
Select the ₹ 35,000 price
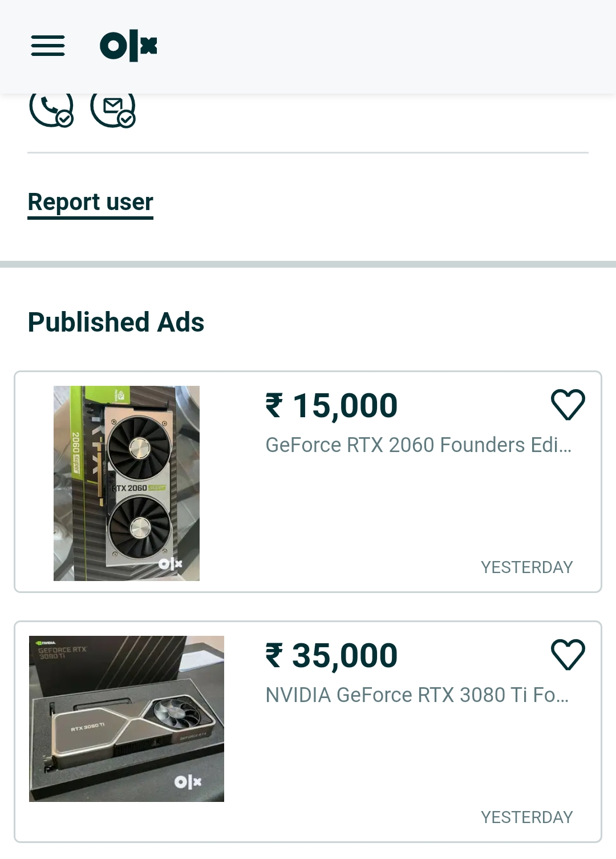pyautogui.click(x=331, y=656)
